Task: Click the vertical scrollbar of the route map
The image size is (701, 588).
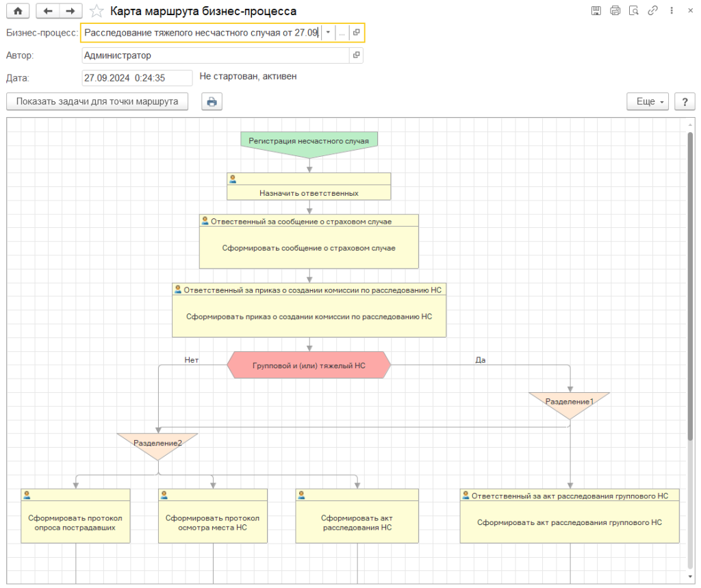Action: click(x=690, y=287)
